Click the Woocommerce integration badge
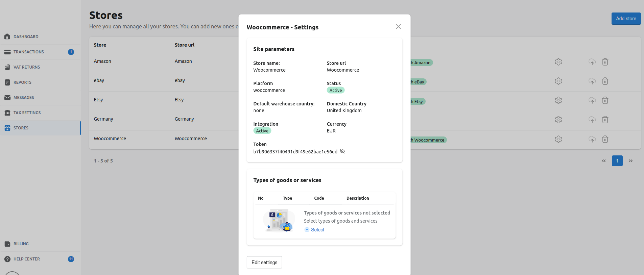This screenshot has width=644, height=275. point(429,140)
